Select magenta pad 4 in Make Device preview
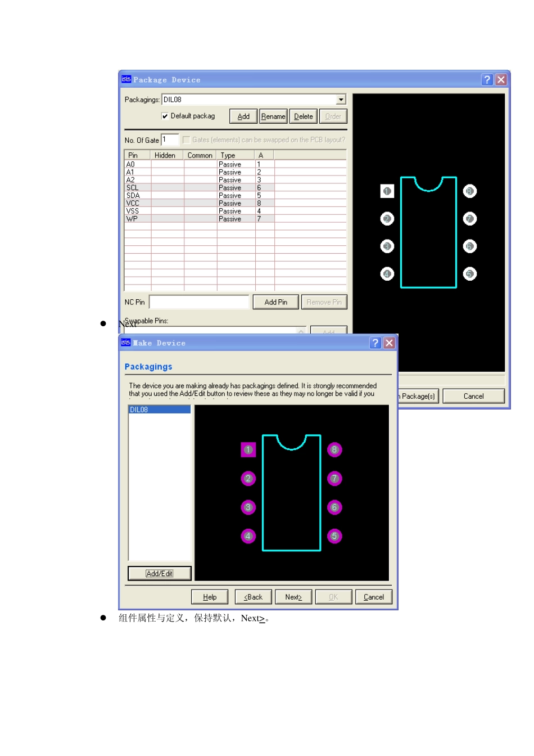This screenshot has height=756, width=534. click(x=248, y=536)
